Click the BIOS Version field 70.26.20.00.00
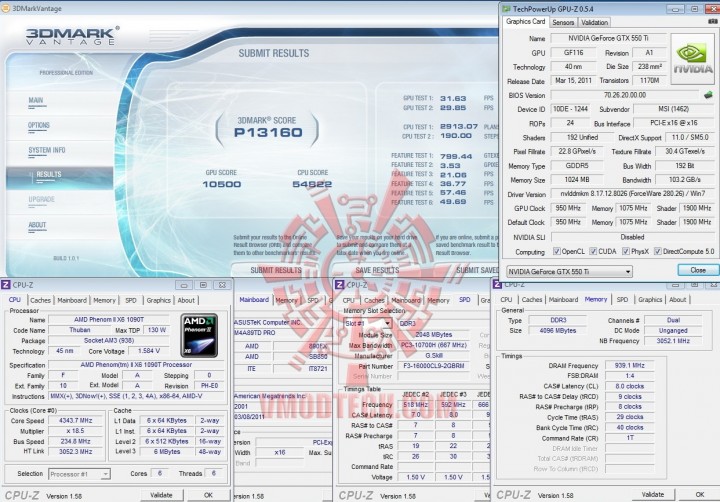Viewport: 720px width, 502px height. [624, 95]
